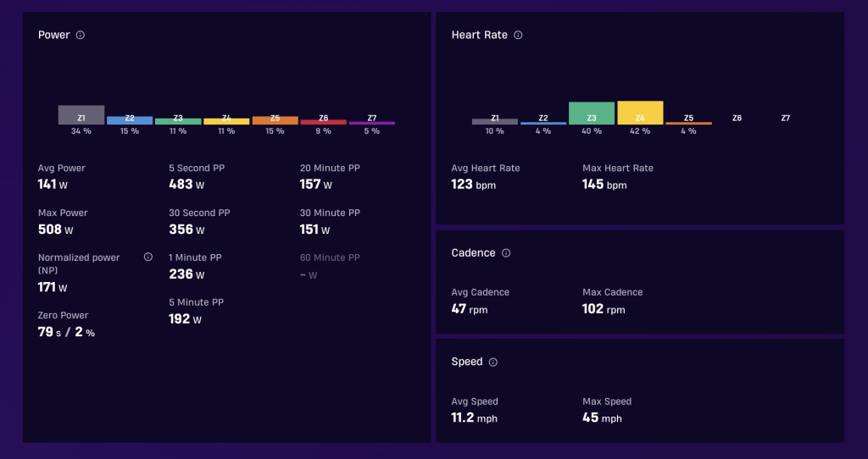The height and width of the screenshot is (459, 868).
Task: Click the 5 Minute PP 192 W value
Action: pyautogui.click(x=185, y=318)
